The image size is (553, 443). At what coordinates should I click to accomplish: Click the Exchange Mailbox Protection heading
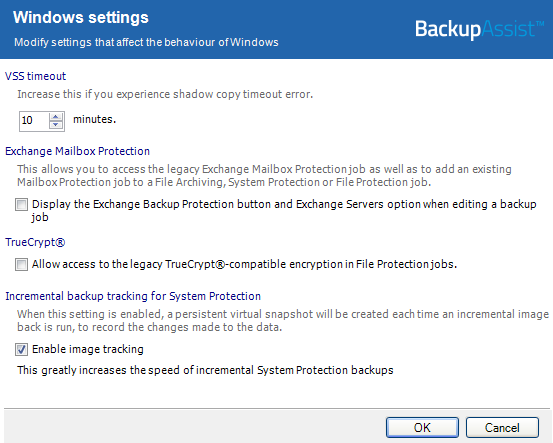point(78,151)
